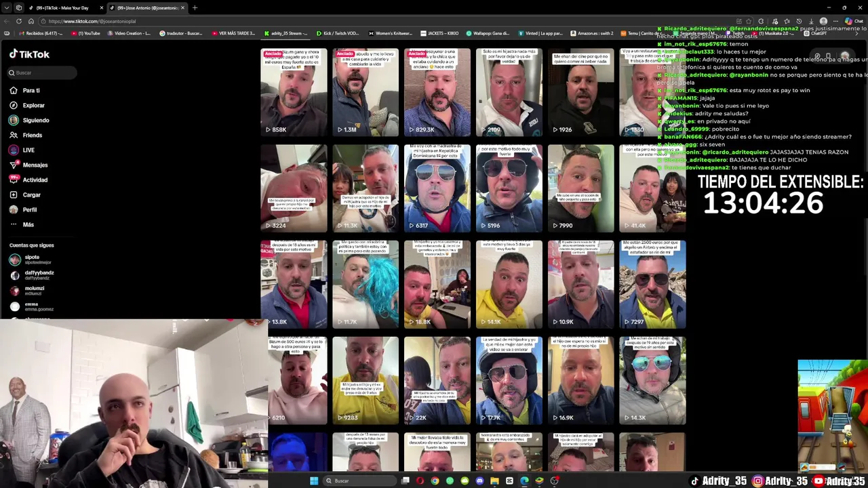Open Chrome from the taskbar
Viewport: 868px width, 488px height.
[435, 481]
